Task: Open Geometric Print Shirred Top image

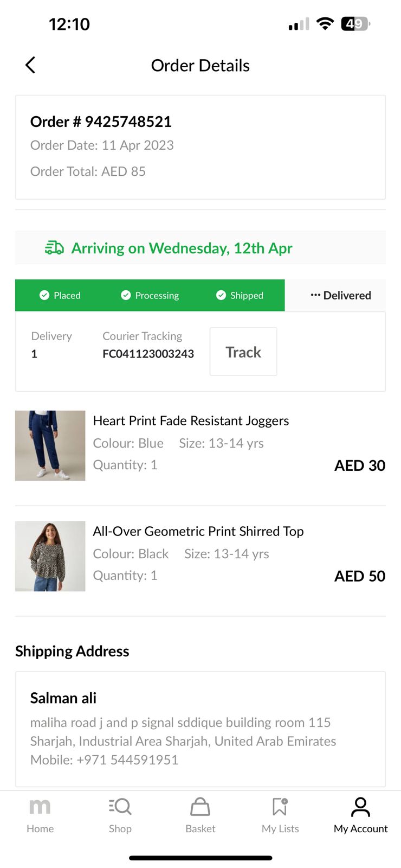Action: (50, 556)
